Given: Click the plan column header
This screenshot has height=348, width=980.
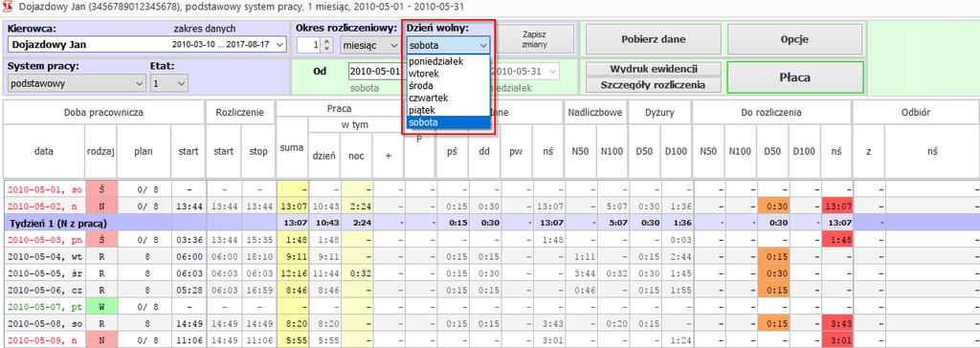Looking at the screenshot, I should pyautogui.click(x=144, y=151).
